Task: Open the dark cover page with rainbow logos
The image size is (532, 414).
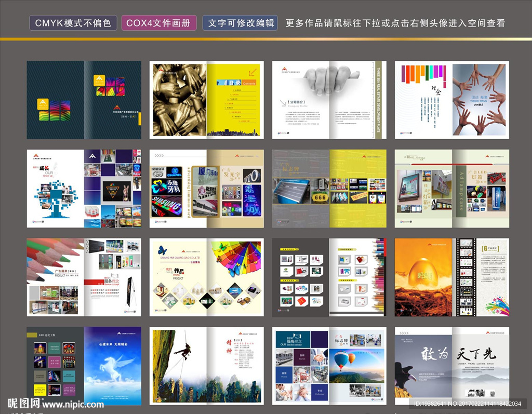Action: coord(84,100)
